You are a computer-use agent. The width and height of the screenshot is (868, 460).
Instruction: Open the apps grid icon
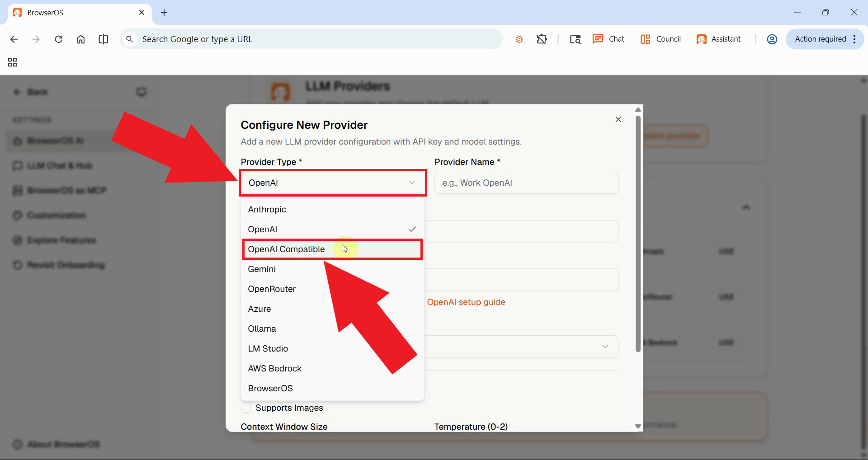(13, 62)
